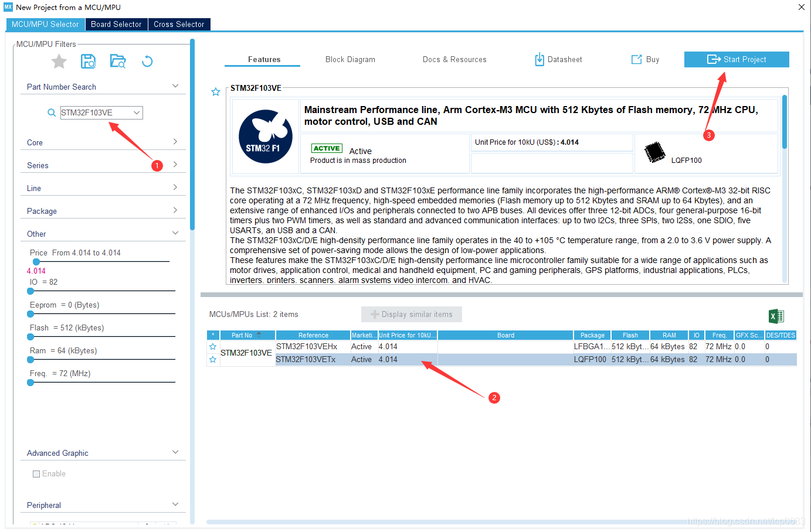Click the load saved search folder icon
This screenshot has height=532, width=811.
(118, 61)
